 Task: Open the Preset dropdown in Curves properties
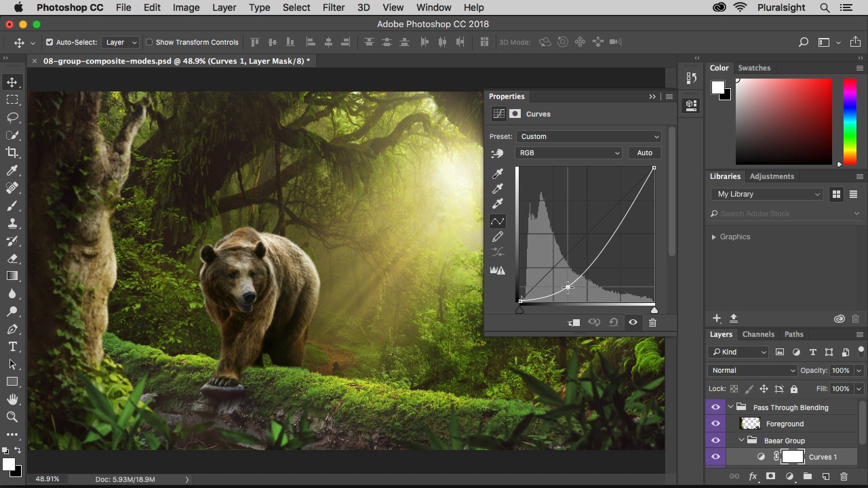tap(588, 136)
